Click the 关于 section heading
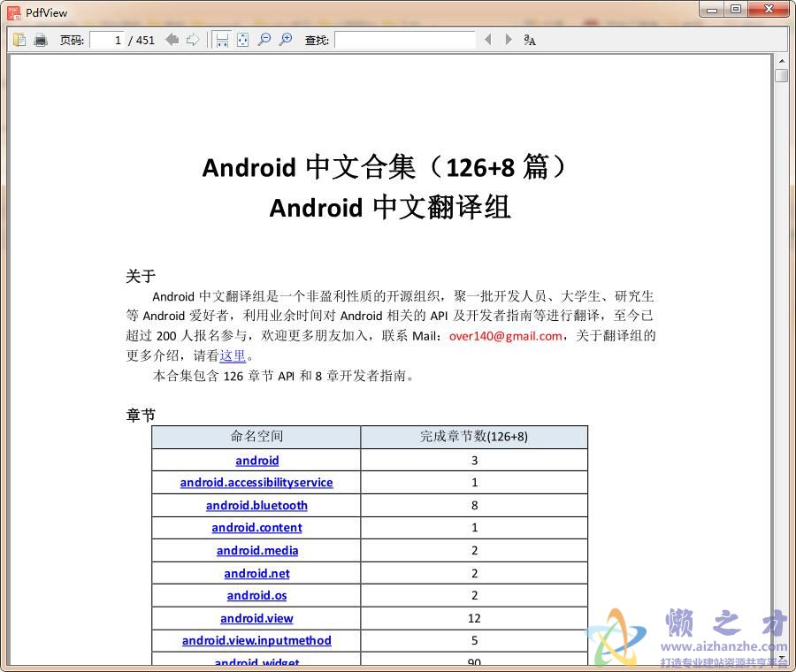 coord(141,276)
